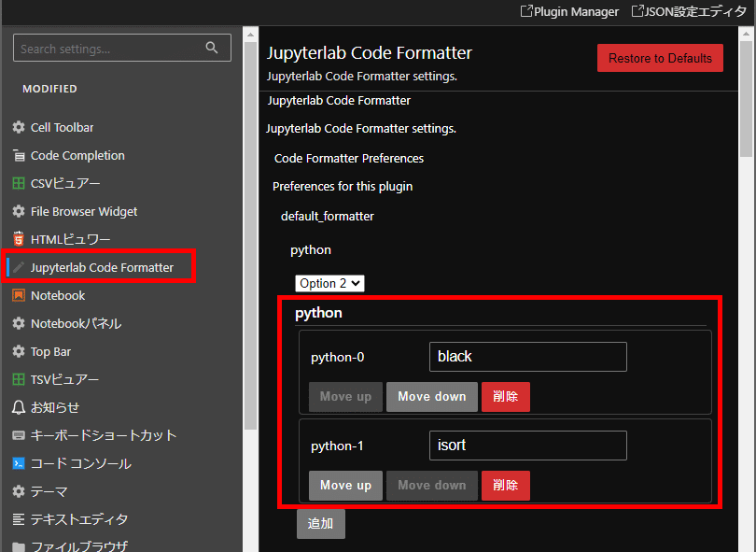Click the Code Completion list icon

(x=19, y=155)
